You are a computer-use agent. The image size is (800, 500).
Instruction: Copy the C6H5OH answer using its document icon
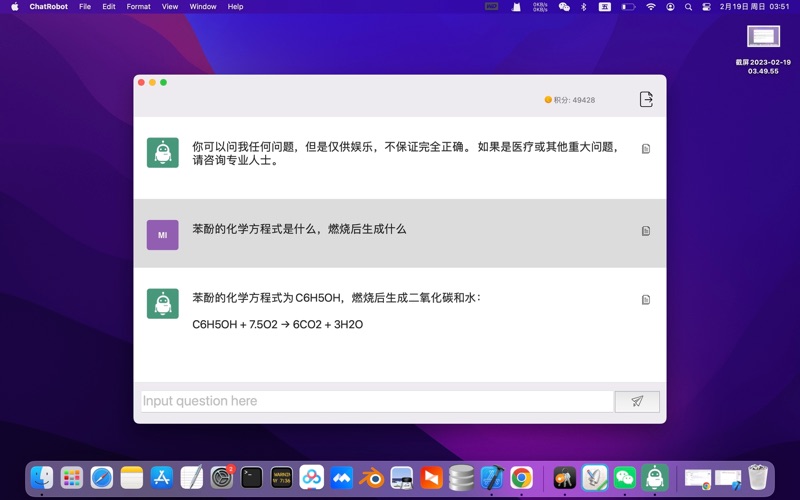point(645,299)
